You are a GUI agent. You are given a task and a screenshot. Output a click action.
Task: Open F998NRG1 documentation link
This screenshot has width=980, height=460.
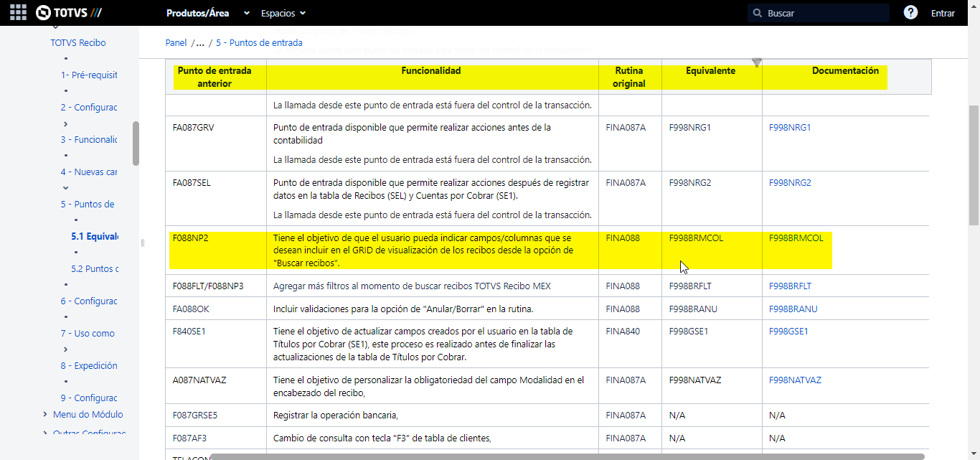pyautogui.click(x=790, y=128)
